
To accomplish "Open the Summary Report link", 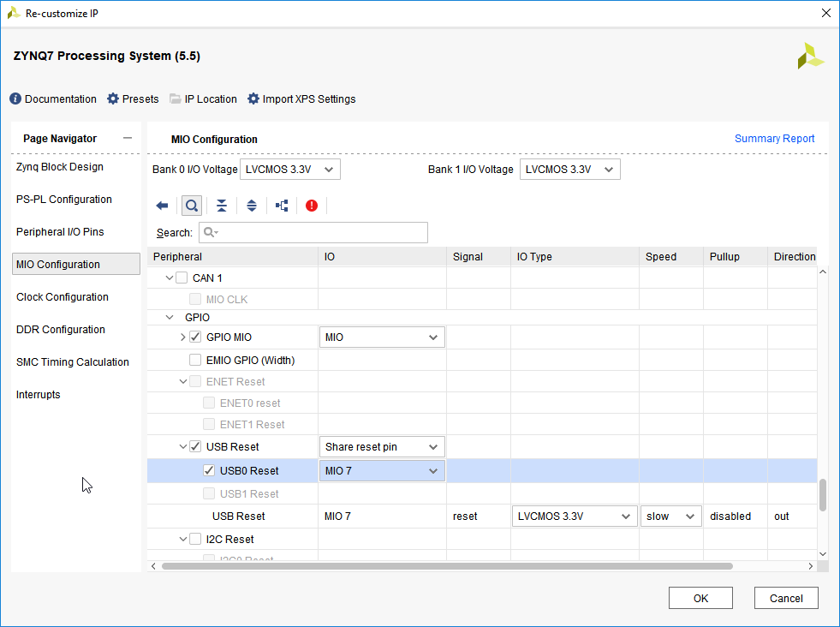I will click(x=774, y=139).
